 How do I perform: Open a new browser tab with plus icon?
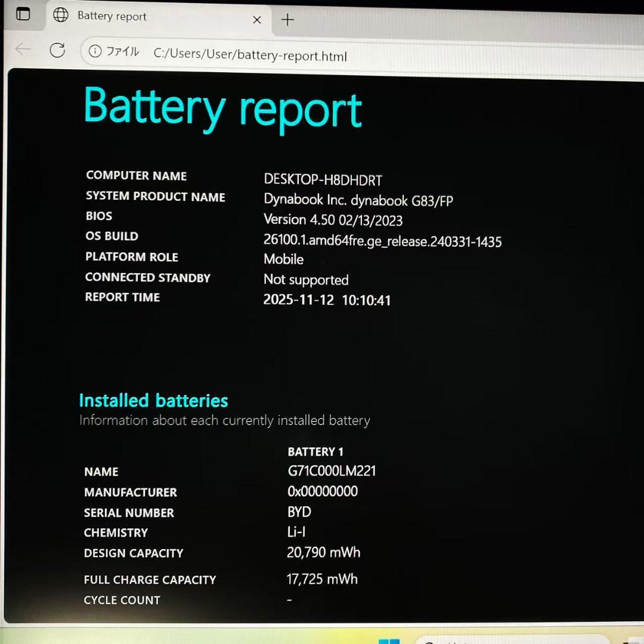click(x=287, y=20)
